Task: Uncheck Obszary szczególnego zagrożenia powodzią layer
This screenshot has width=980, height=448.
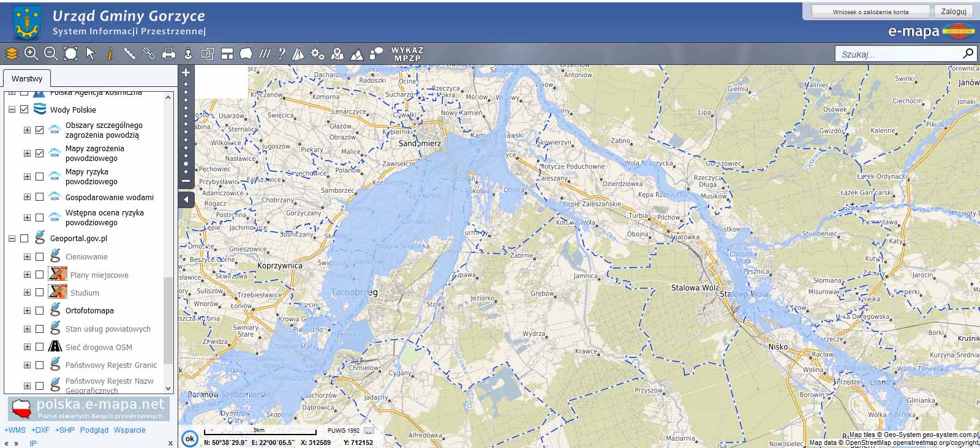Action: pos(40,130)
